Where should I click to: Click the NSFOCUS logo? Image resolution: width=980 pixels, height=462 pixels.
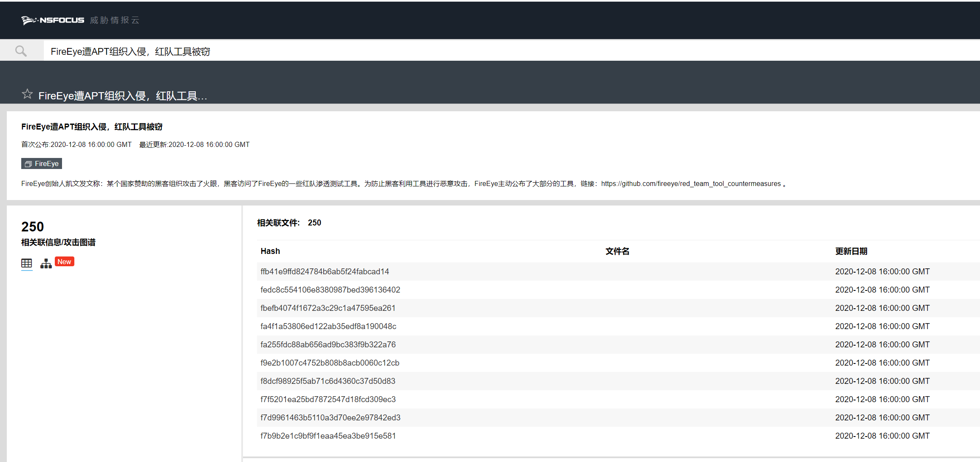click(x=53, y=20)
